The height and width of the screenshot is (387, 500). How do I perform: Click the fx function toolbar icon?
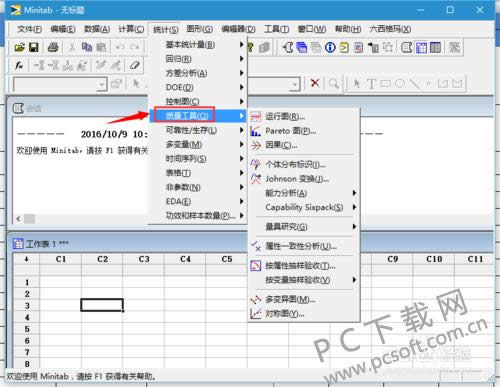[19, 65]
